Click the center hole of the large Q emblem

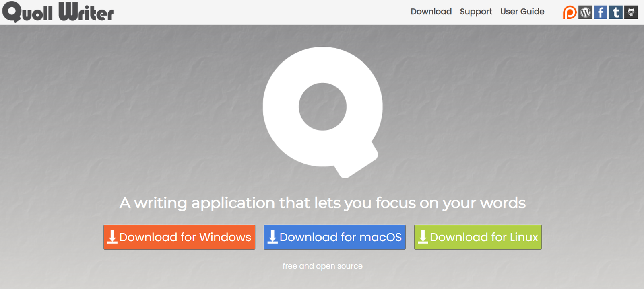[x=322, y=107]
